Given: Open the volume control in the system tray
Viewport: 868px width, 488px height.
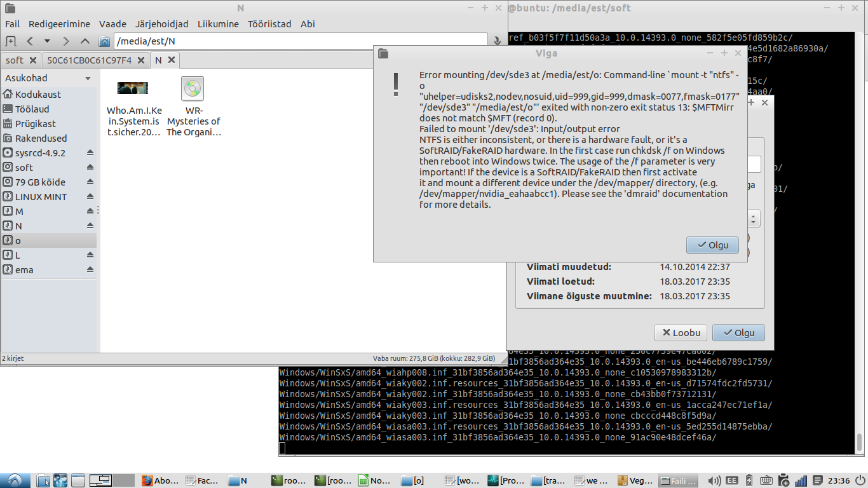Looking at the screenshot, I should point(715,480).
